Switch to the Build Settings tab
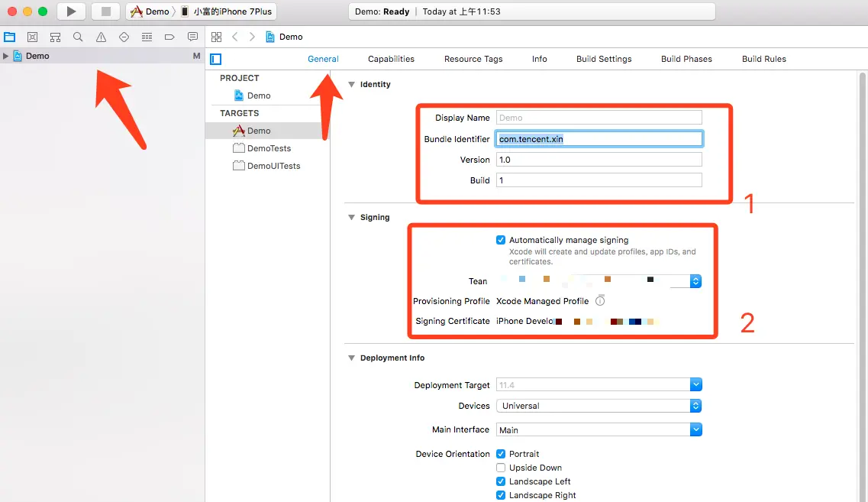This screenshot has height=502, width=868. pyautogui.click(x=604, y=59)
